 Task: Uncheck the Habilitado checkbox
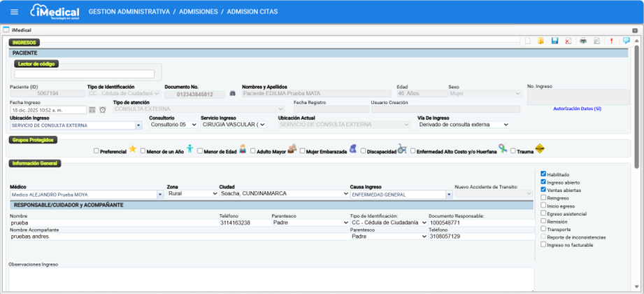544,174
